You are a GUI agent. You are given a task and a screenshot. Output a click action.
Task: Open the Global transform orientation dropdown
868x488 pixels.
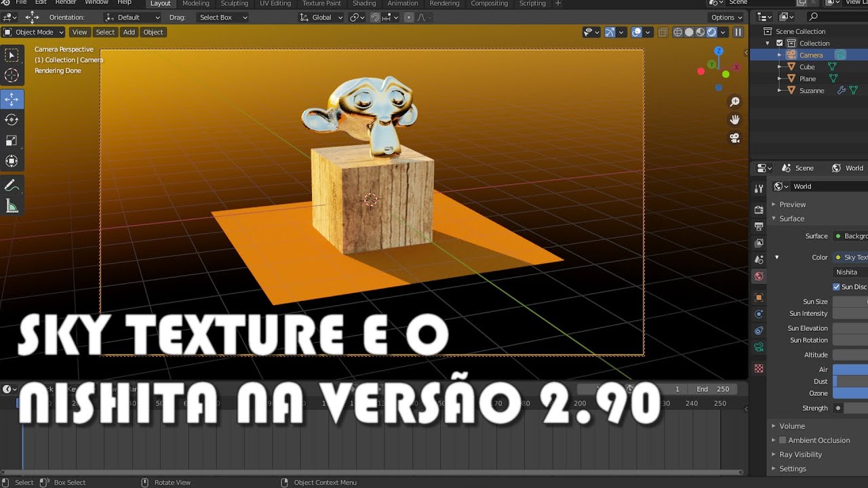coord(321,17)
